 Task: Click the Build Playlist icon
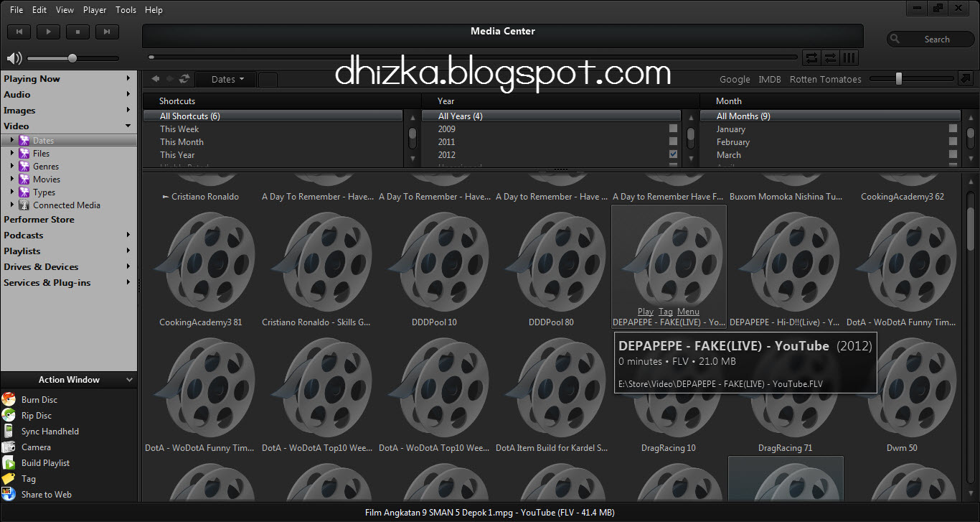click(x=9, y=462)
